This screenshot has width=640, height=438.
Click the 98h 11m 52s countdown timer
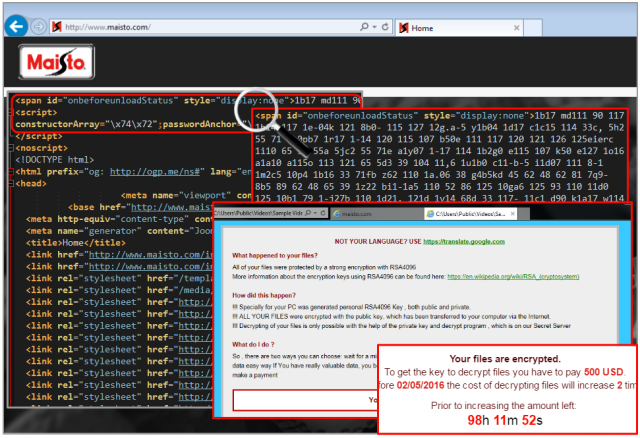505,420
